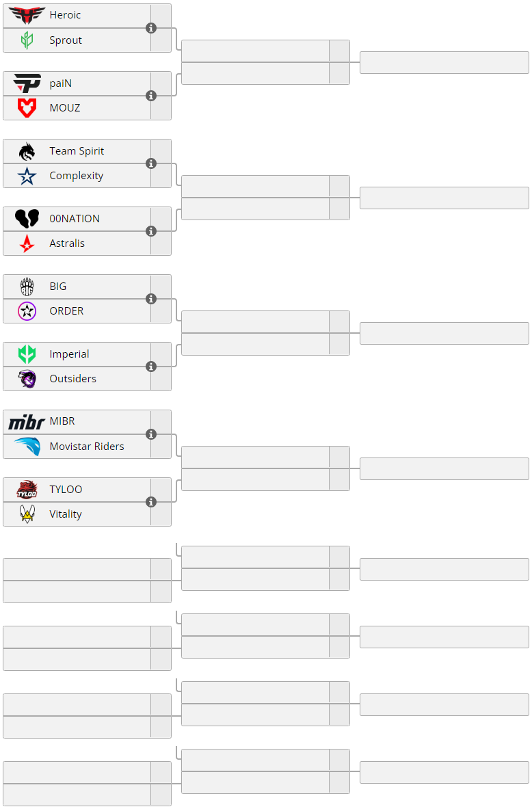
Task: Open info for TYLOO vs Vitality match
Action: [151, 502]
